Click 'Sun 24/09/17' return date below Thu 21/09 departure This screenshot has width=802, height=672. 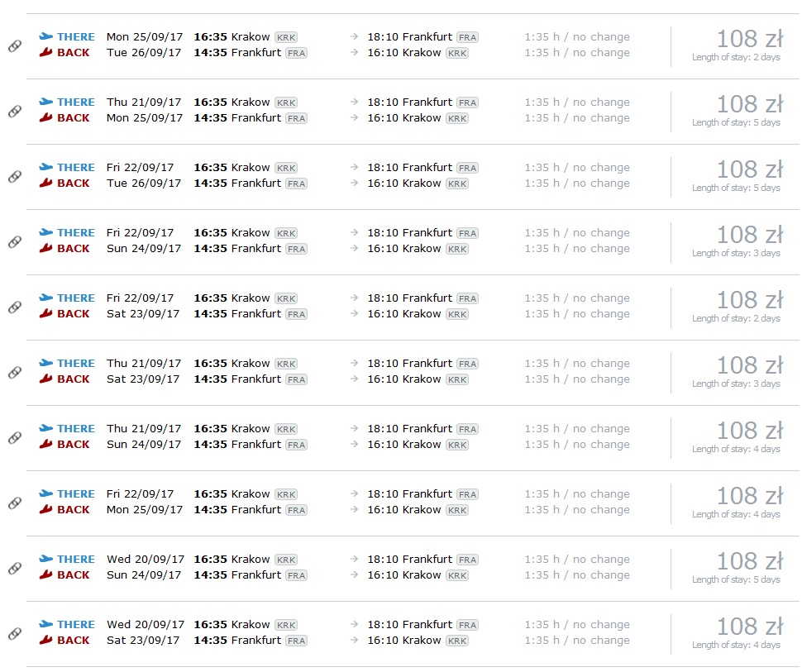[144, 445]
